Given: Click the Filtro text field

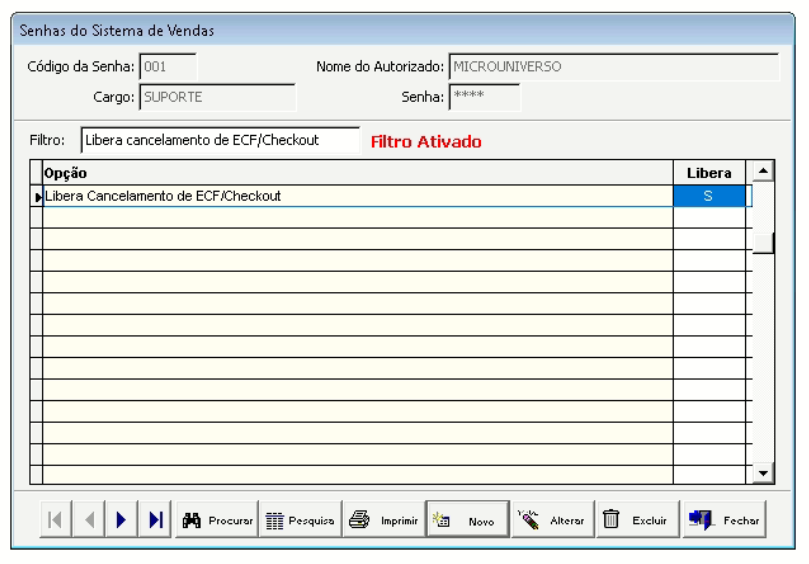Looking at the screenshot, I should (220, 140).
